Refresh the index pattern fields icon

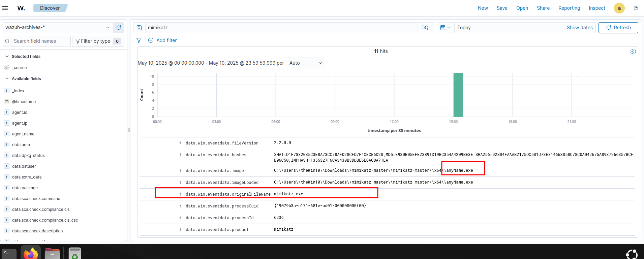(x=119, y=28)
